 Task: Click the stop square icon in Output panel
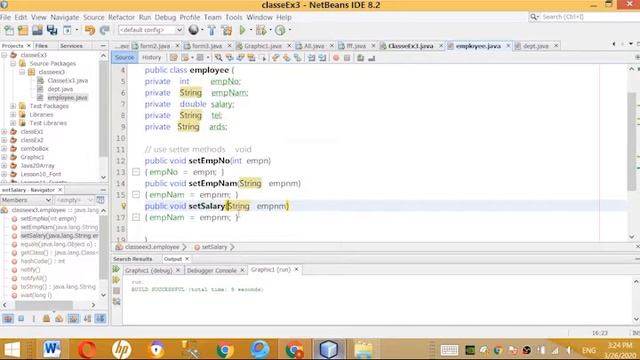click(x=116, y=291)
